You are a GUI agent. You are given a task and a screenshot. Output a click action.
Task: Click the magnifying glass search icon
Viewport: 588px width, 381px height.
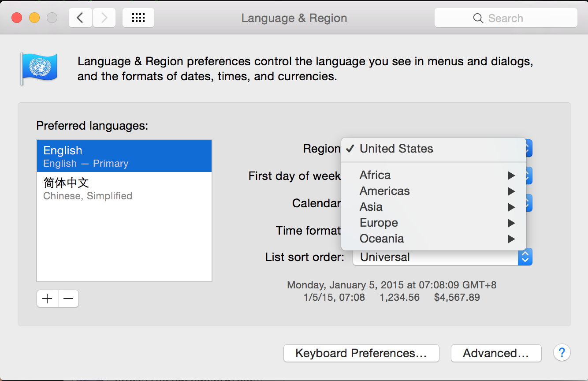(x=478, y=18)
